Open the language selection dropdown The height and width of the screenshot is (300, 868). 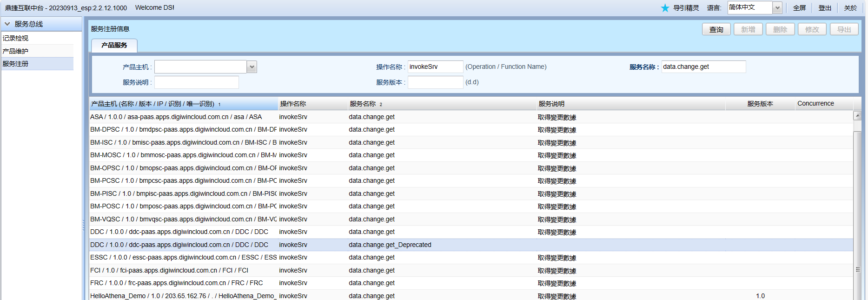click(x=777, y=8)
